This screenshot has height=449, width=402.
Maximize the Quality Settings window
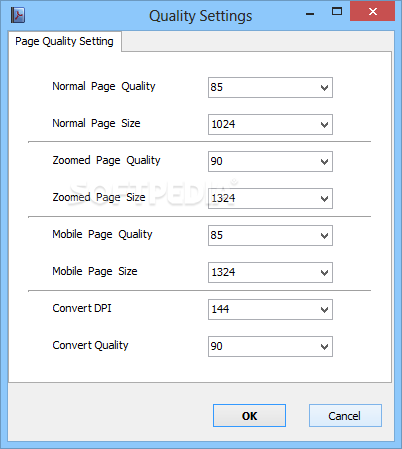point(337,12)
